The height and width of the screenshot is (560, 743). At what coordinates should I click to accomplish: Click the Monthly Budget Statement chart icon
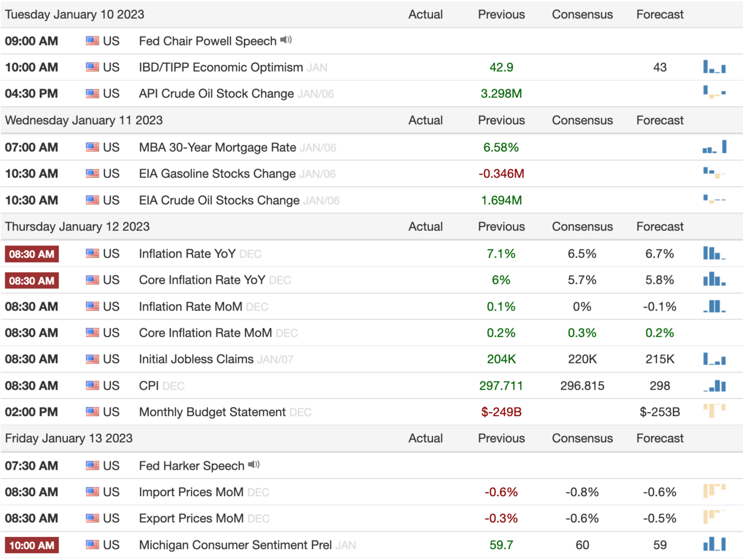(714, 411)
